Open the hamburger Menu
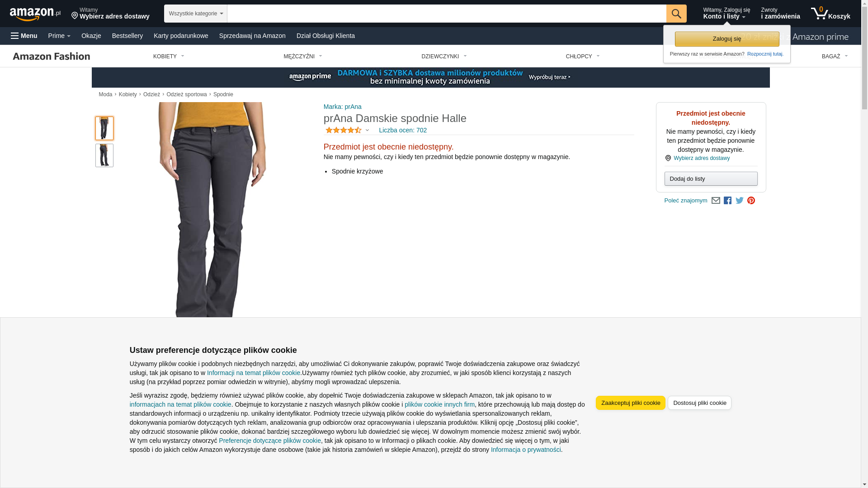This screenshot has width=868, height=488. [24, 36]
